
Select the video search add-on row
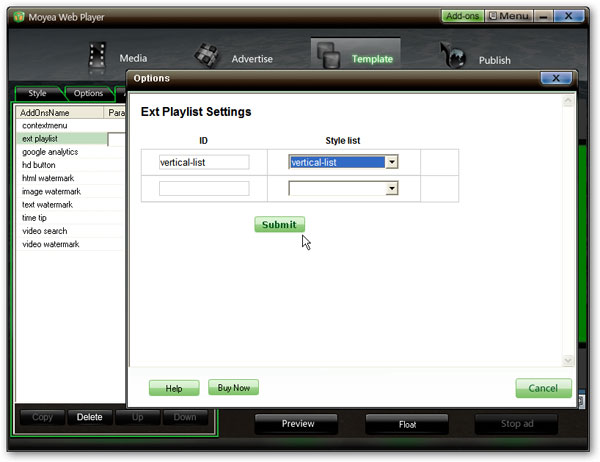71,231
